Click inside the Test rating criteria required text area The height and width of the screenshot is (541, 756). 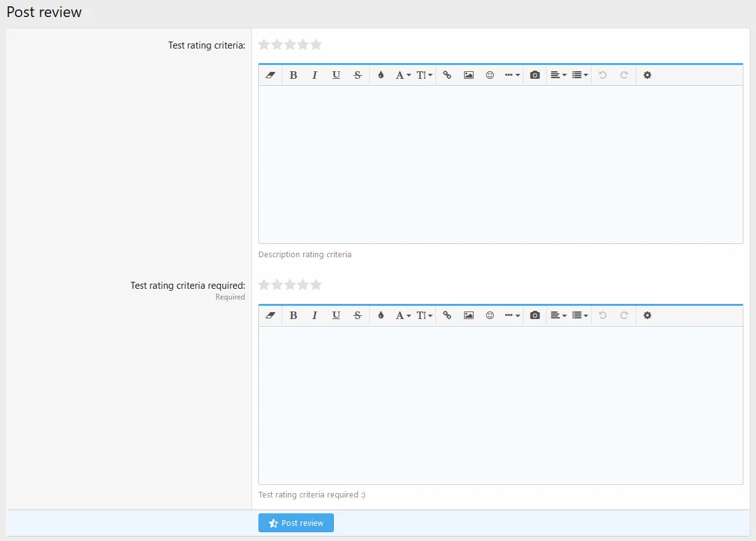point(500,405)
